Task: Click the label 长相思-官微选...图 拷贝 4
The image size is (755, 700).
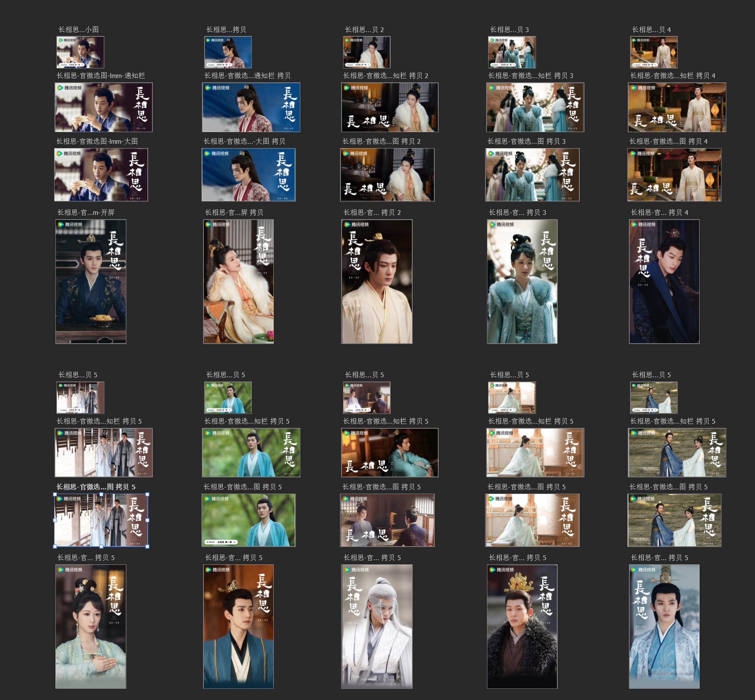Action: [668, 141]
